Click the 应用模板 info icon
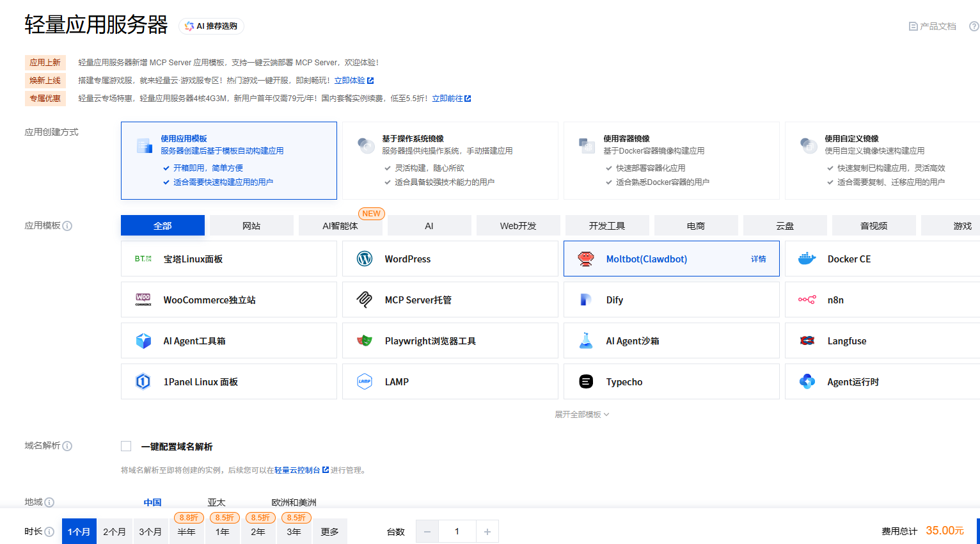 [x=67, y=226]
